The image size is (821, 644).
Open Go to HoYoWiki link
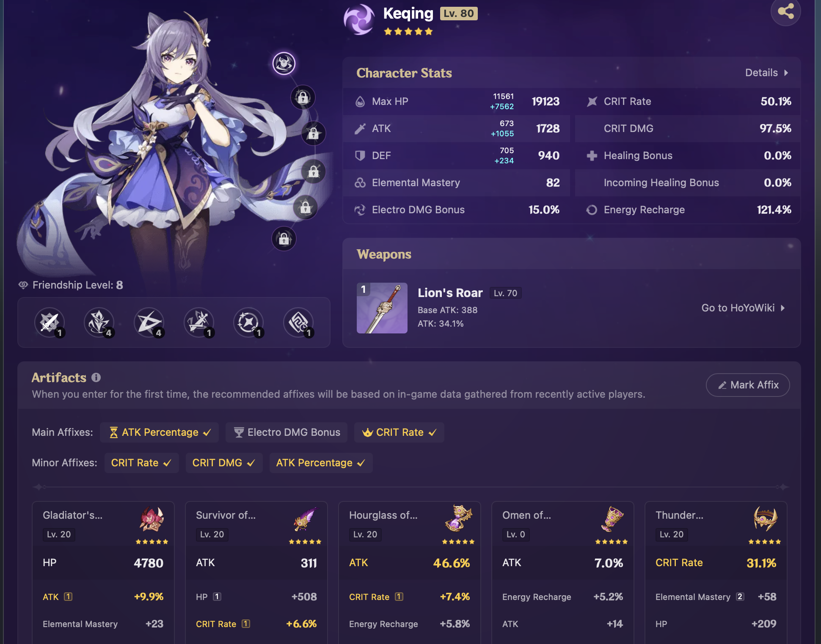[x=743, y=308]
